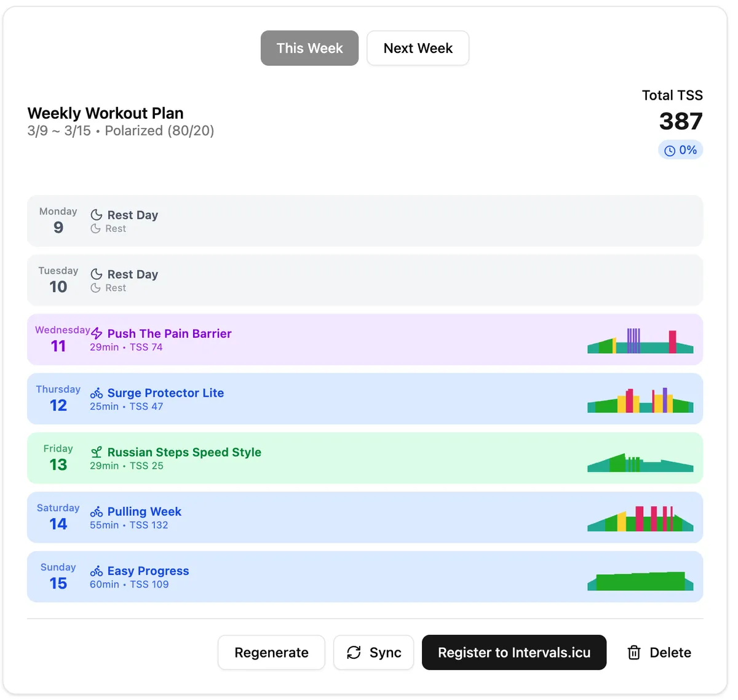The width and height of the screenshot is (738, 700).
Task: Select the Russian Steps Speed Style title
Action: (x=184, y=452)
